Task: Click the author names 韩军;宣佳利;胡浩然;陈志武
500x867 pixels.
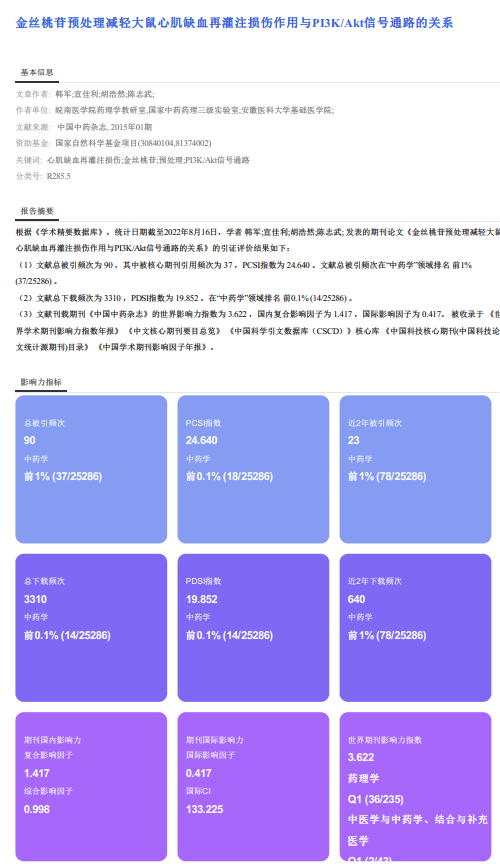Action: click(x=105, y=94)
